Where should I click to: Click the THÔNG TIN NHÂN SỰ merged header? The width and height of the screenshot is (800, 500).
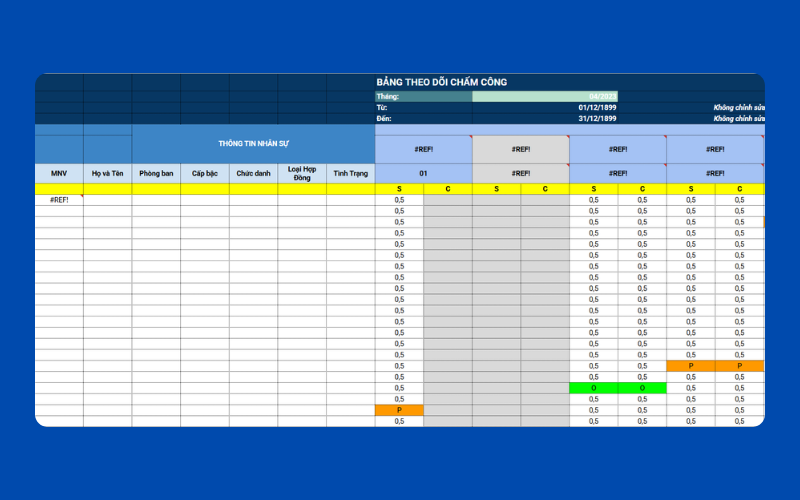253,144
